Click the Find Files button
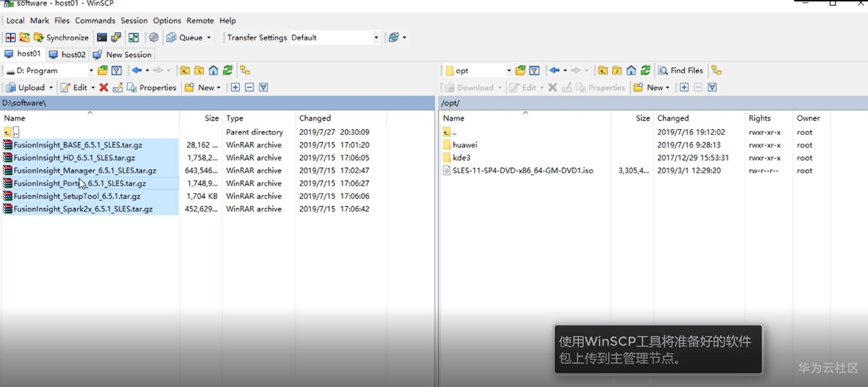 point(680,71)
